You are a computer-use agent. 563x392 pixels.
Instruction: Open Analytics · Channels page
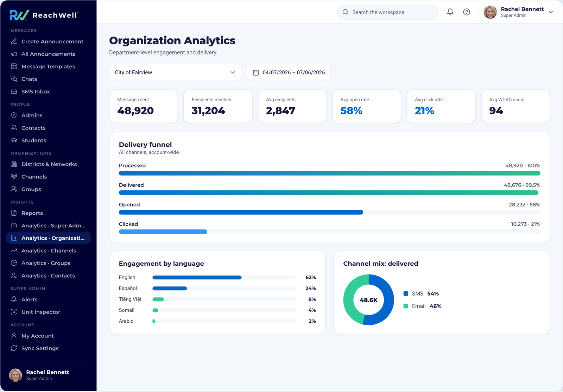point(49,251)
